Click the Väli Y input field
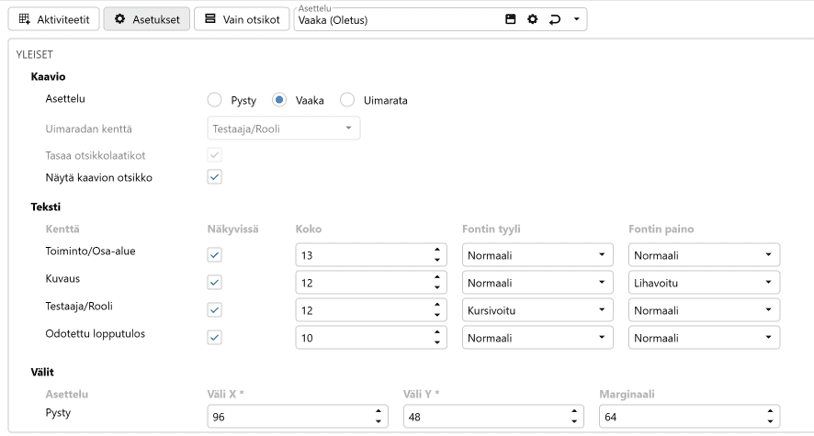The height and width of the screenshot is (436, 814). [x=485, y=416]
